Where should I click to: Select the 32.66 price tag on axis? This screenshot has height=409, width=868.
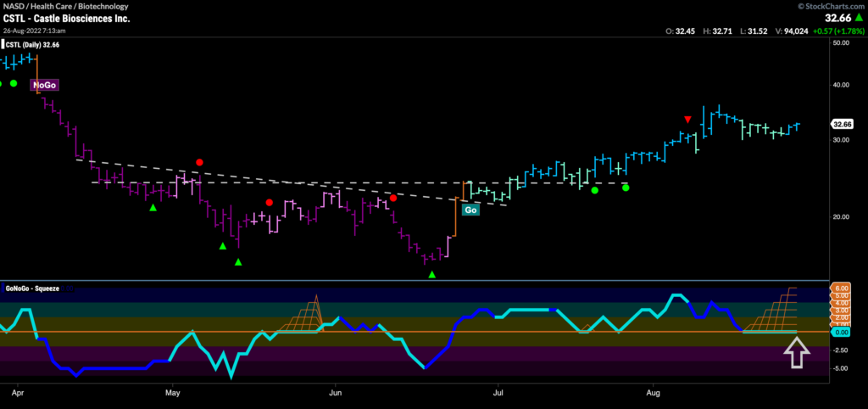tap(842, 123)
